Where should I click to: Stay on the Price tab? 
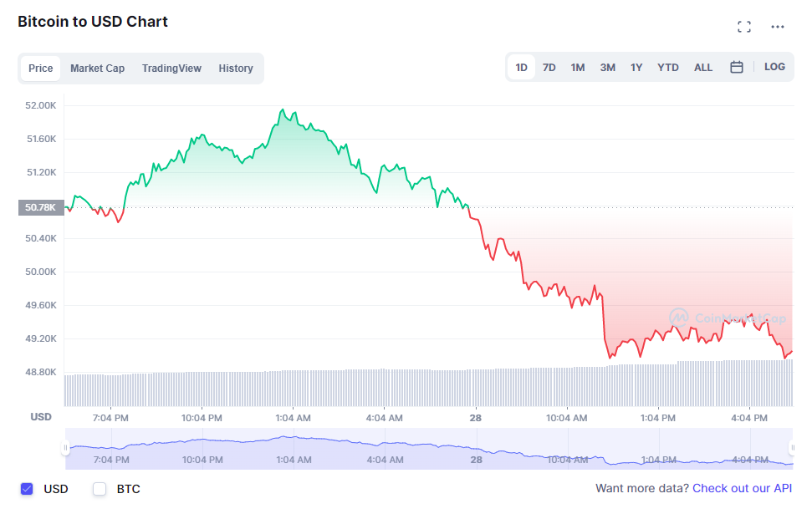pyautogui.click(x=40, y=68)
